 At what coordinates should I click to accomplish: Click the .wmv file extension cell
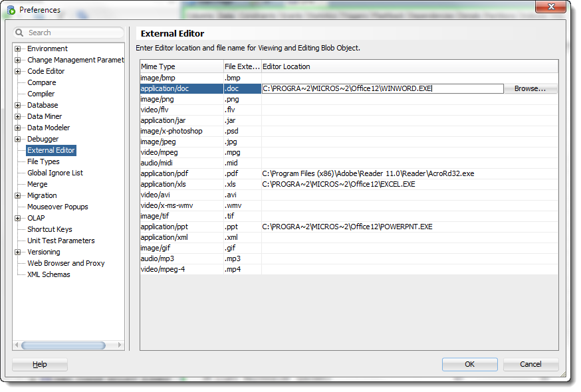pyautogui.click(x=243, y=205)
